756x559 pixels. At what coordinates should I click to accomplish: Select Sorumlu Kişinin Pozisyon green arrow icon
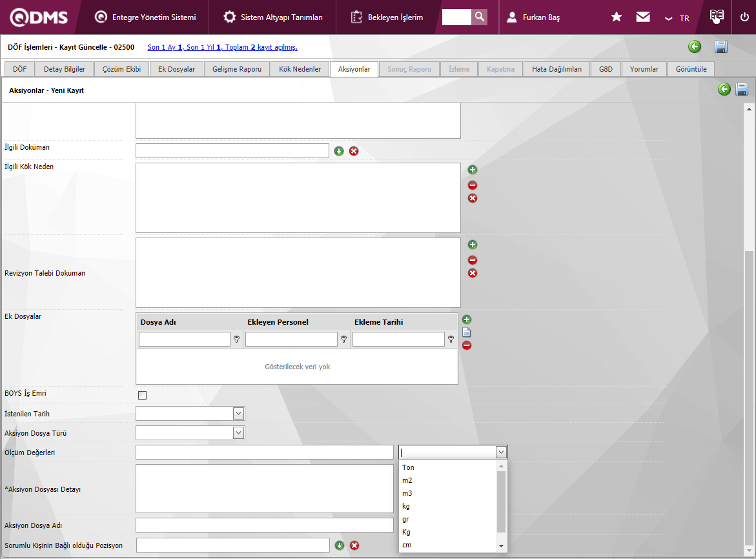point(340,545)
